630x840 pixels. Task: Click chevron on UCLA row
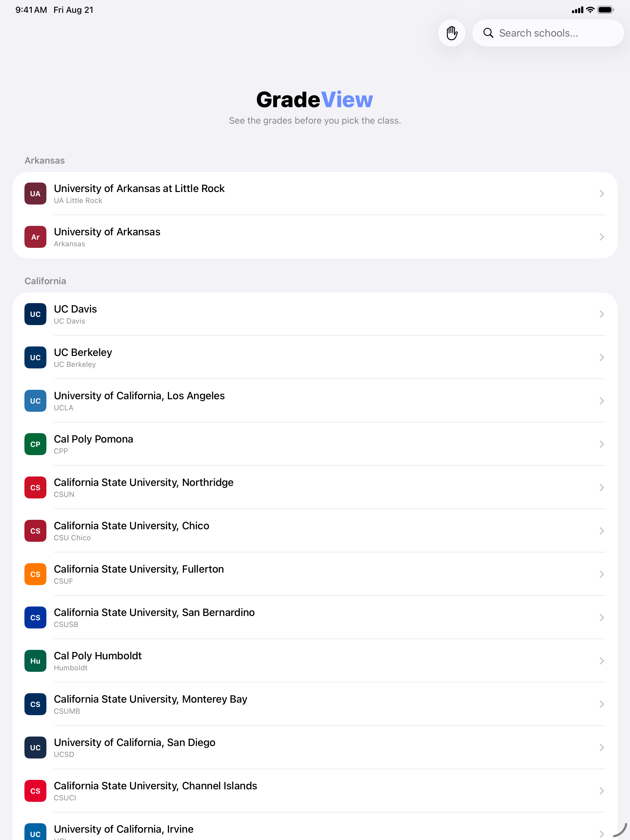(602, 401)
